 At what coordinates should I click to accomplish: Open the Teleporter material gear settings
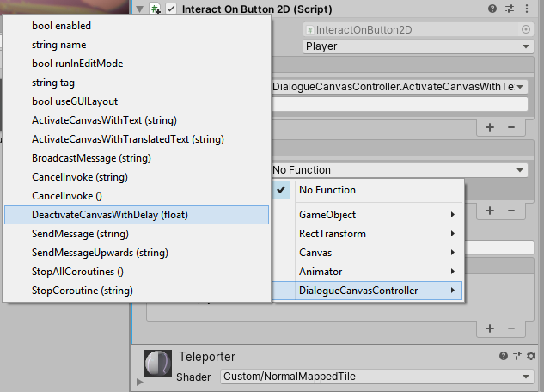click(x=531, y=356)
